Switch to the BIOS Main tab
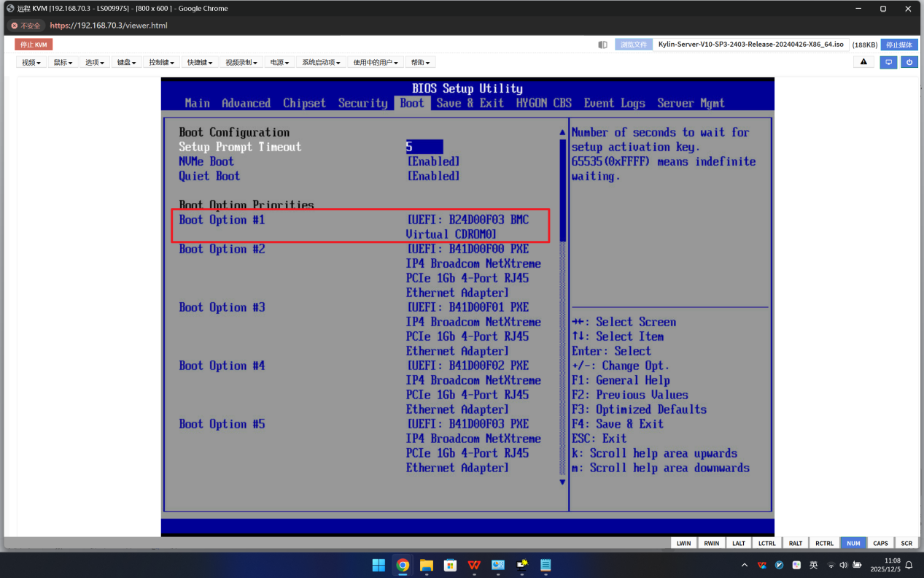Viewport: 924px width, 578px height. (197, 103)
